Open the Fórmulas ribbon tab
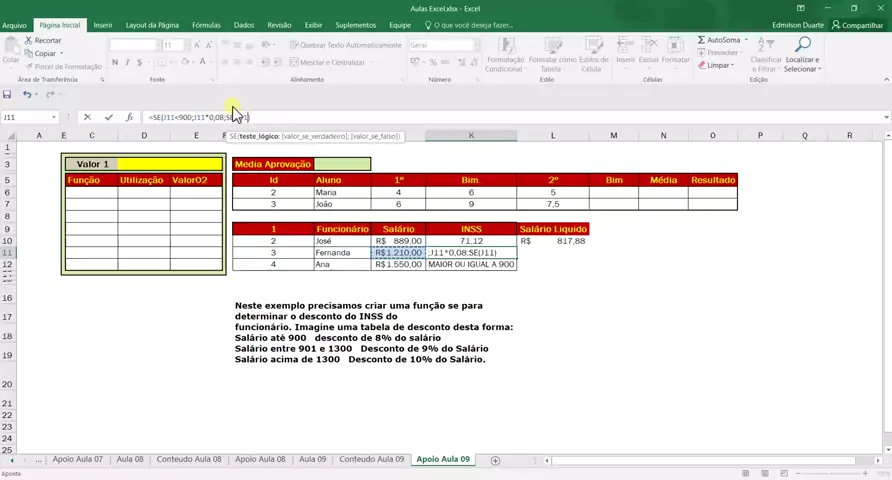This screenshot has height=480, width=892. click(x=206, y=25)
